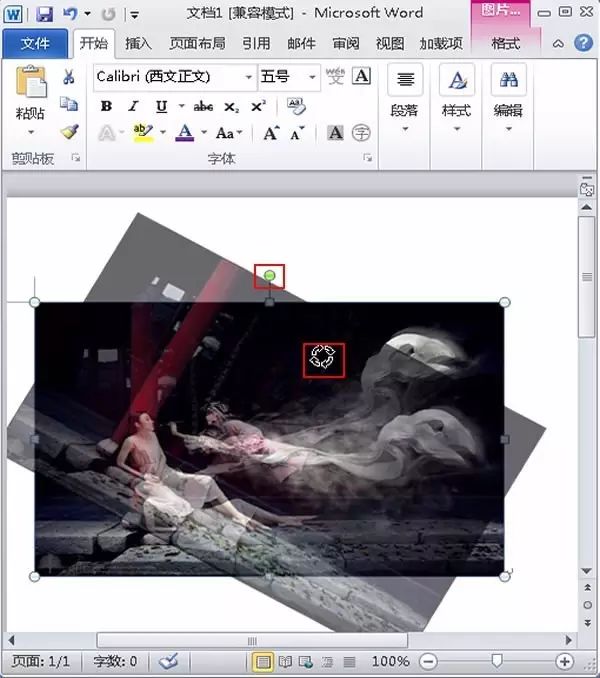The height and width of the screenshot is (678, 600).
Task: Open the 页面布局 tab
Action: (x=197, y=43)
